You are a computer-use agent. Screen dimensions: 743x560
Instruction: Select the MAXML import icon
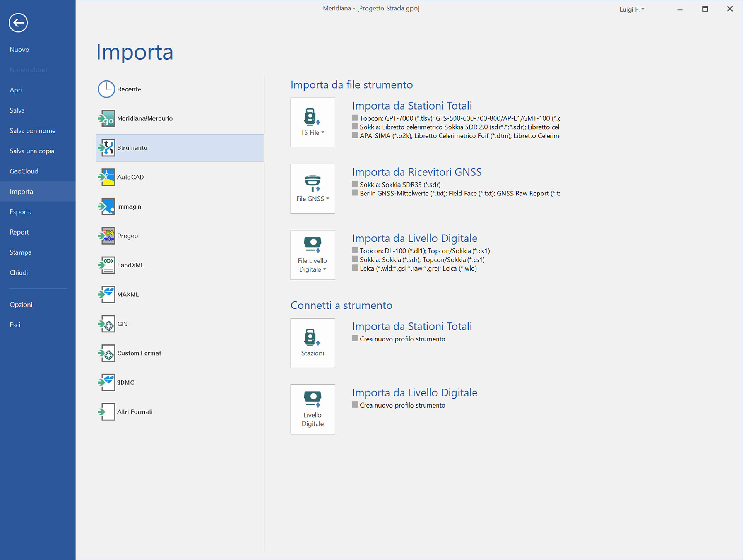coord(106,295)
